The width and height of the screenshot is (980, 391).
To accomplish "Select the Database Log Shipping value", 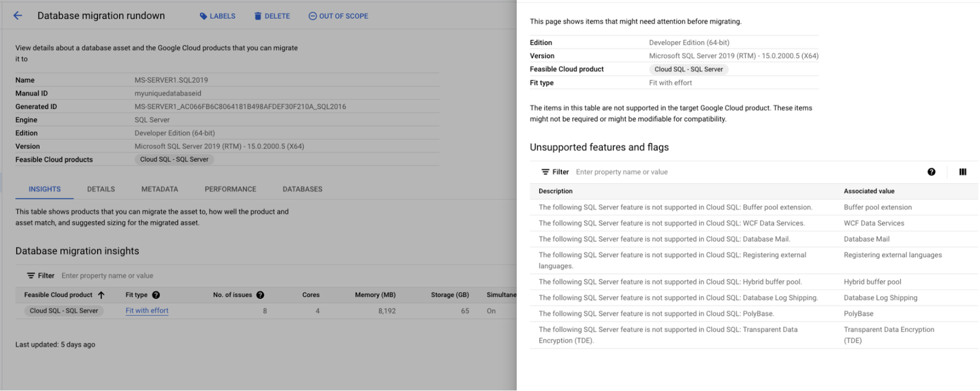I will tap(880, 297).
